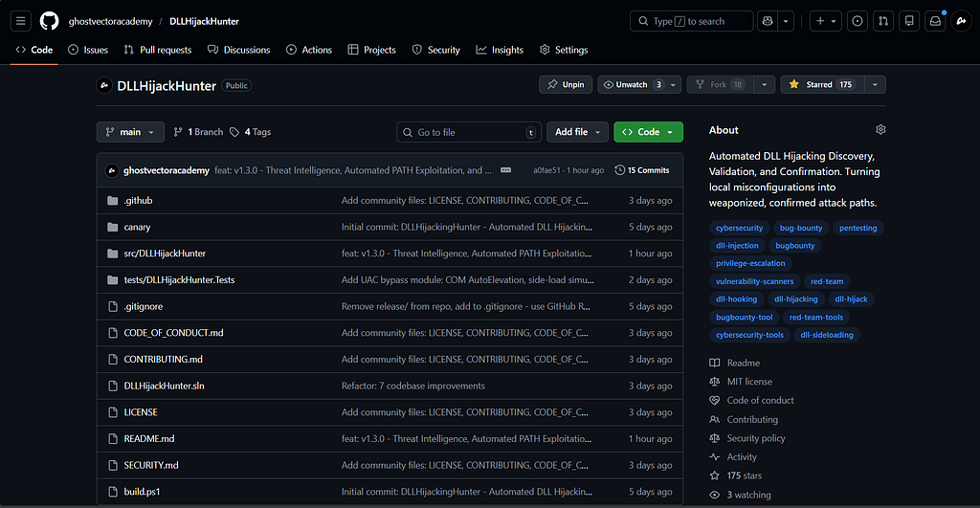The height and width of the screenshot is (508, 980).
Task: Open tests/DLLHijackHunter.Tests folder
Action: [x=179, y=280]
